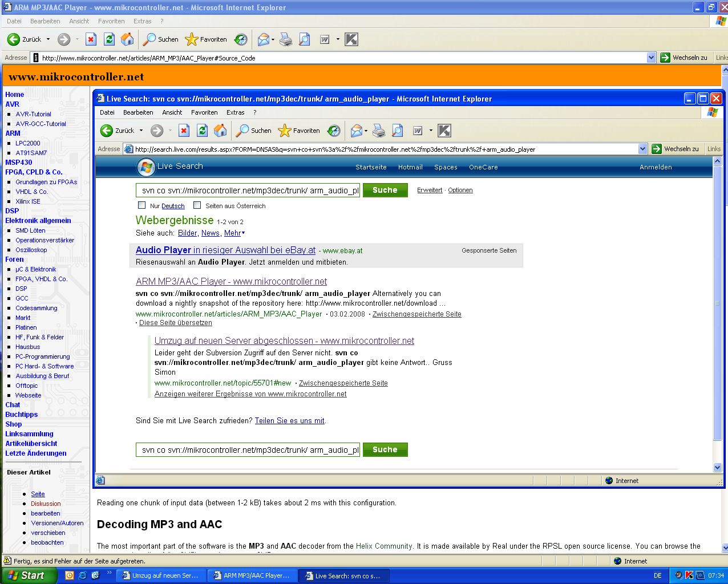Open Favoriten star in Live Search window toolbar
Screen dimensions: 728x584
pos(299,131)
